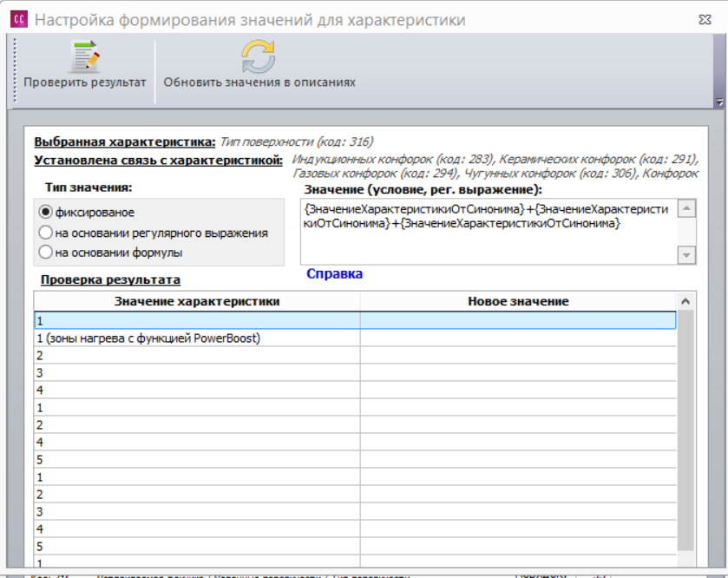This screenshot has width=728, height=578.
Task: Click the Тип значения group label
Action: click(89, 187)
